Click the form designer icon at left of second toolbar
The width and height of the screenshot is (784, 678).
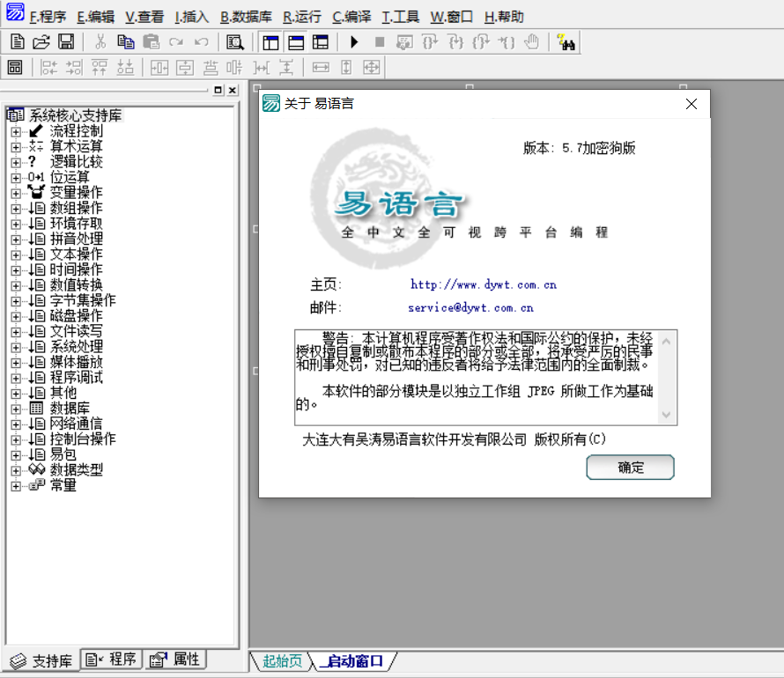pos(15,67)
